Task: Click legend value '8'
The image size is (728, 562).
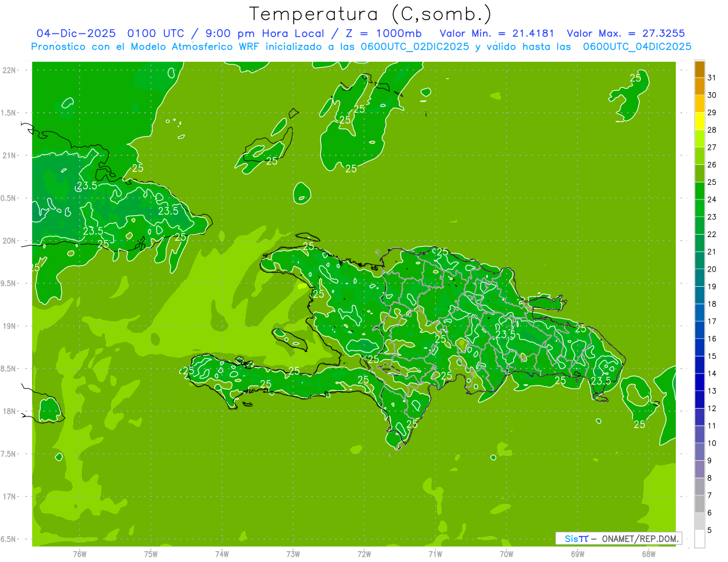Action: tap(710, 478)
